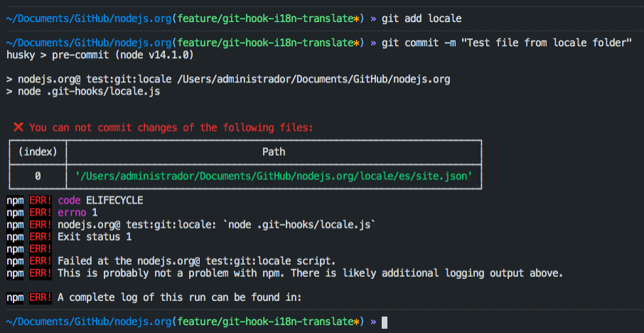
Task: Click 'husky > pre-commit (node v14.1.0)' line
Action: [x=100, y=55]
